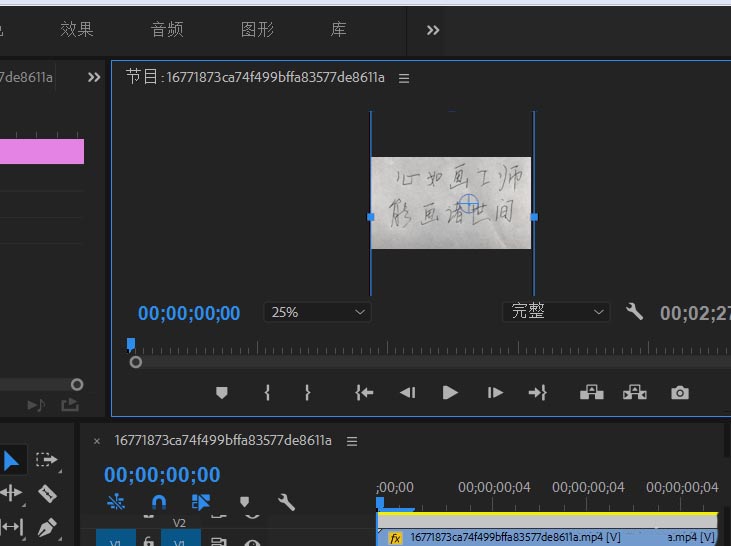Select the Pen tool
Viewport: 731px width, 546px height.
click(x=46, y=526)
